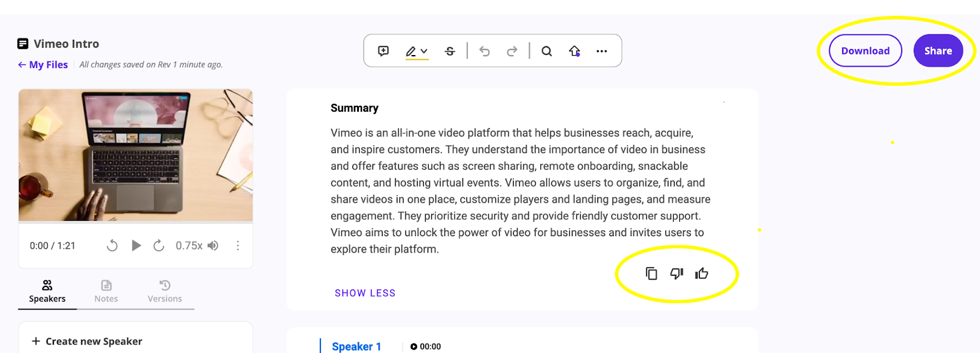Download the transcript

pyautogui.click(x=865, y=51)
